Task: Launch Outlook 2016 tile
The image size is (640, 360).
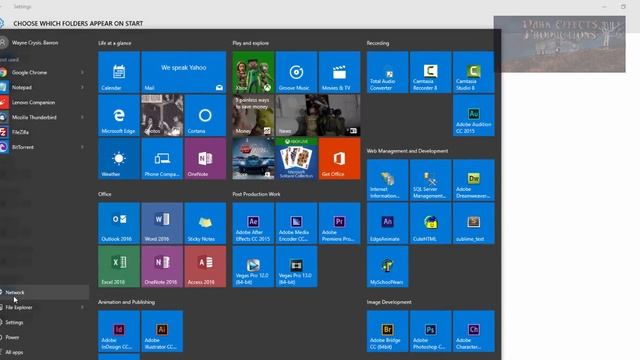Action: tap(119, 224)
